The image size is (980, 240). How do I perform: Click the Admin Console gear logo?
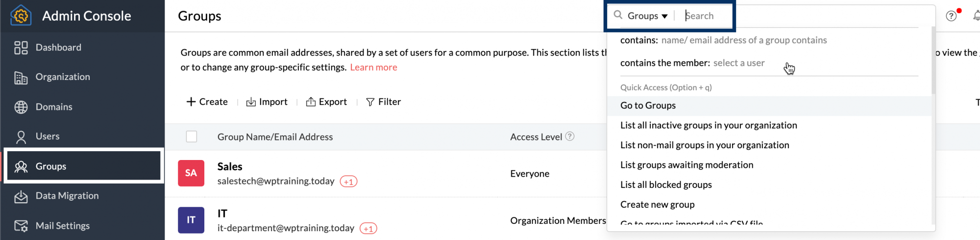(21, 16)
